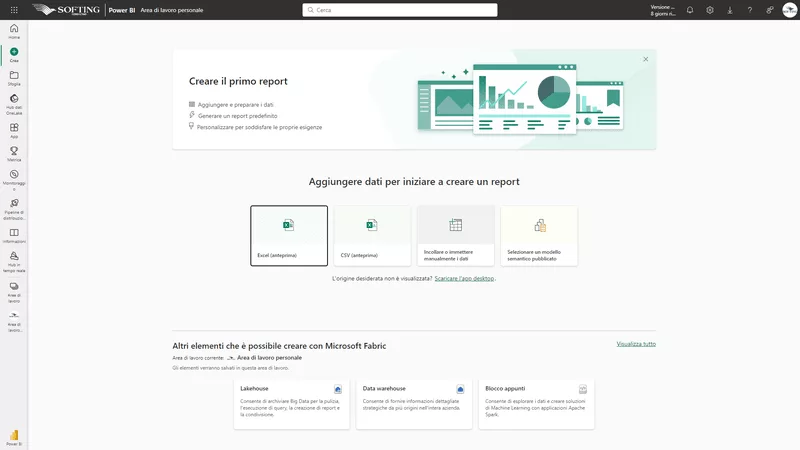This screenshot has width=800, height=450.
Task: Click Area di lavoro personale header label
Action: click(x=171, y=10)
